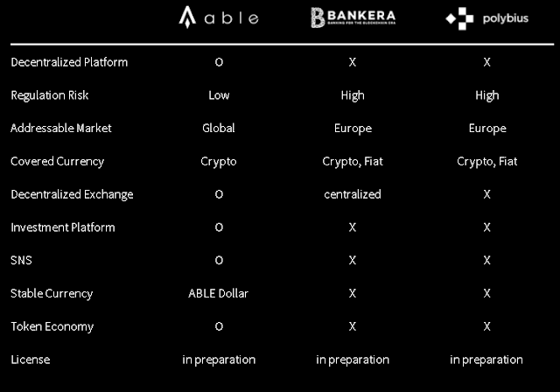Image resolution: width=560 pixels, height=392 pixels.
Task: Click the 'Low' regulation risk value
Action: [219, 95]
